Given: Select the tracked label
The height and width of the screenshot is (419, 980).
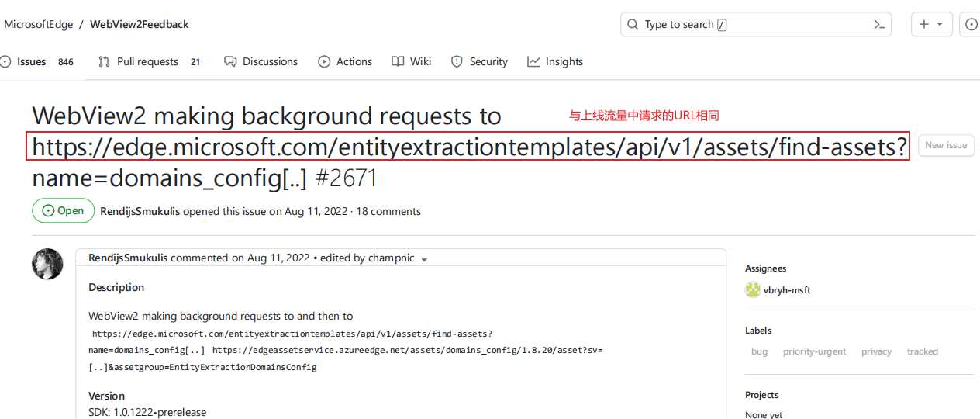Looking at the screenshot, I should 923,351.
